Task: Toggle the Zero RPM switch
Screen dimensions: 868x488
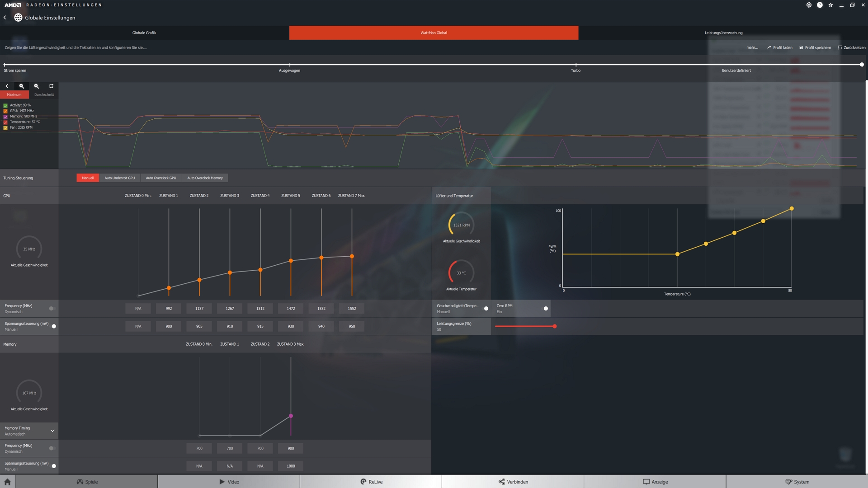Action: click(545, 309)
